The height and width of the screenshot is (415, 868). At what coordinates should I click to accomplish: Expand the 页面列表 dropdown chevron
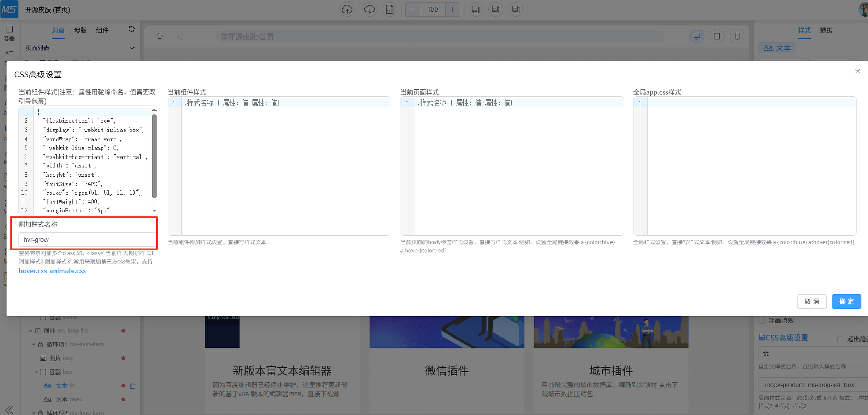pyautogui.click(x=132, y=48)
